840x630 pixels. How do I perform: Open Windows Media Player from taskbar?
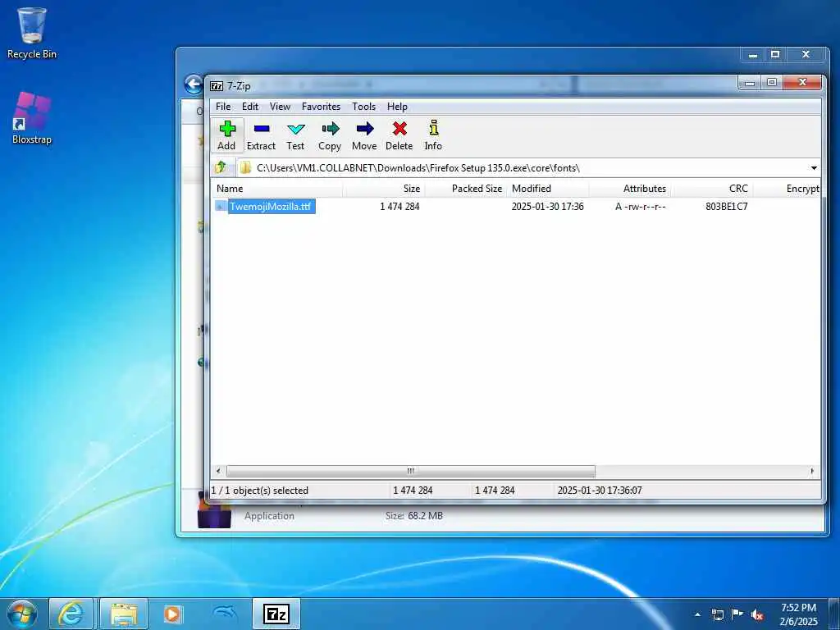(x=172, y=614)
